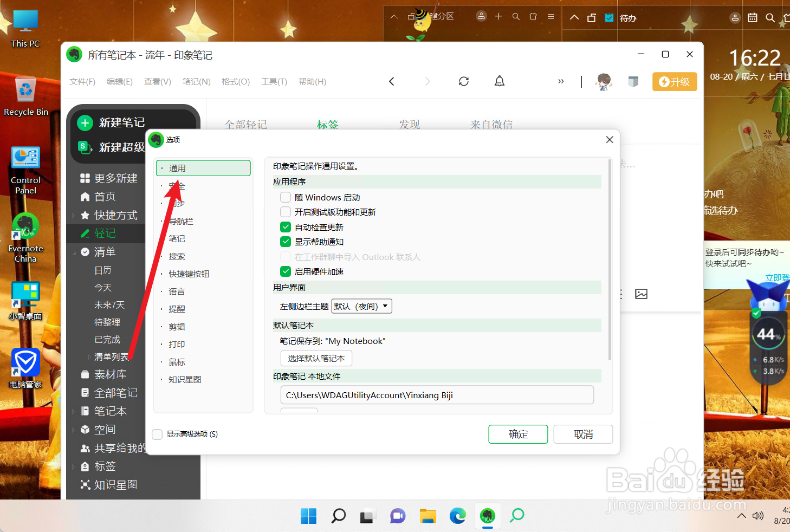Open the 工具(T) menu
The width and height of the screenshot is (790, 532).
click(274, 82)
